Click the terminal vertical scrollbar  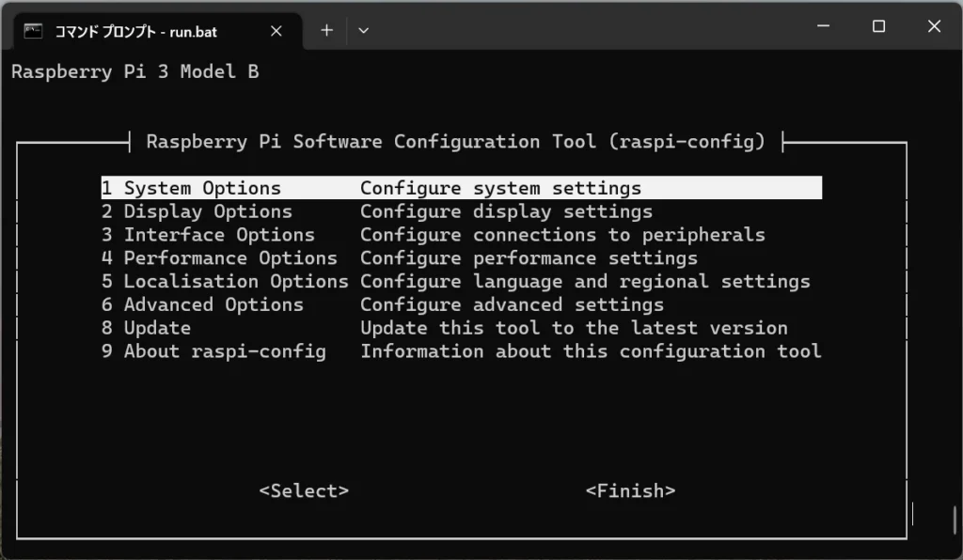point(955,519)
